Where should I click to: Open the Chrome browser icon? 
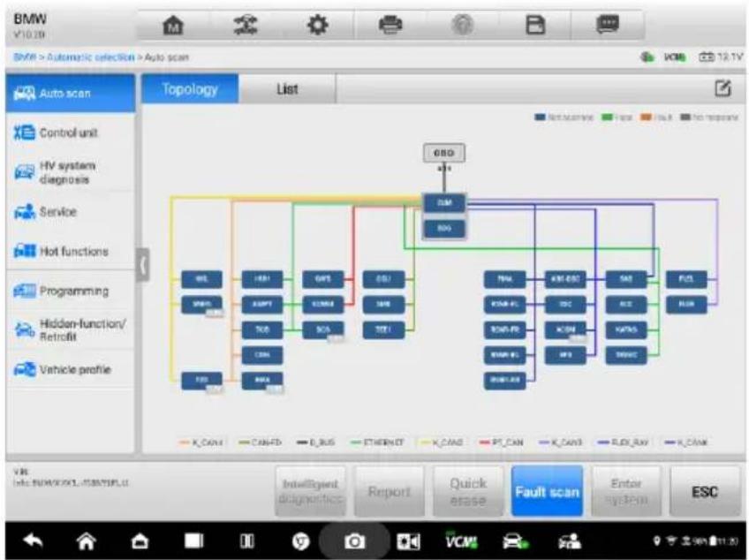300,541
